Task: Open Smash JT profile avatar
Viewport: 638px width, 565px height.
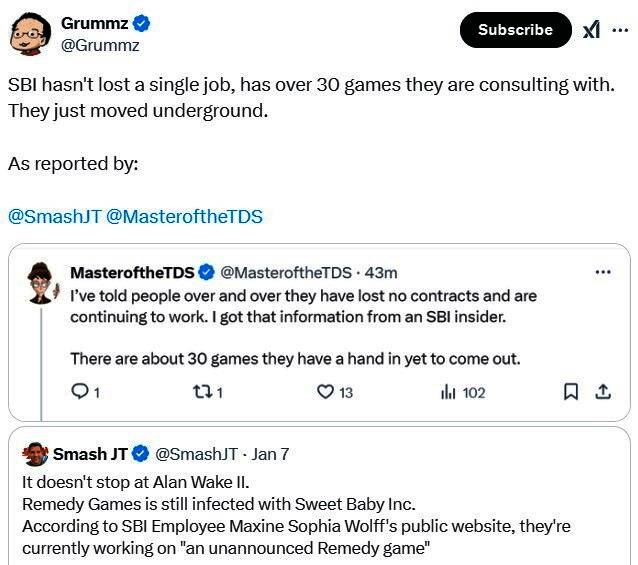Action: (x=35, y=454)
